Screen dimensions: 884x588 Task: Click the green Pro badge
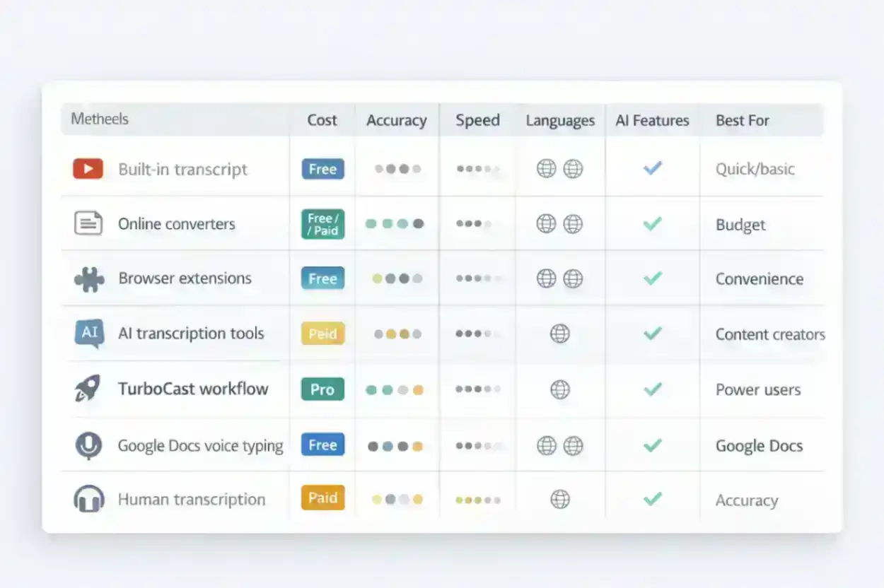[322, 389]
